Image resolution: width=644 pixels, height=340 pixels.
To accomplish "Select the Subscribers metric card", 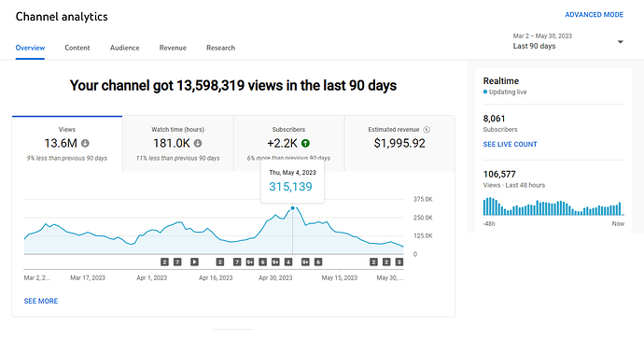I will pyautogui.click(x=288, y=144).
